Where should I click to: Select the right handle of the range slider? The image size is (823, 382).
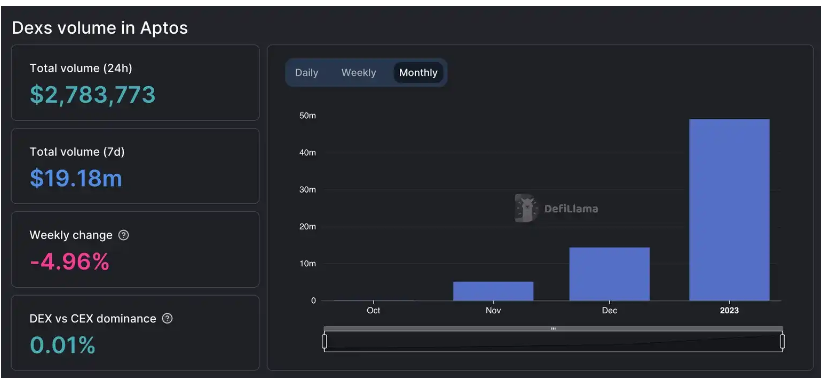tap(782, 342)
